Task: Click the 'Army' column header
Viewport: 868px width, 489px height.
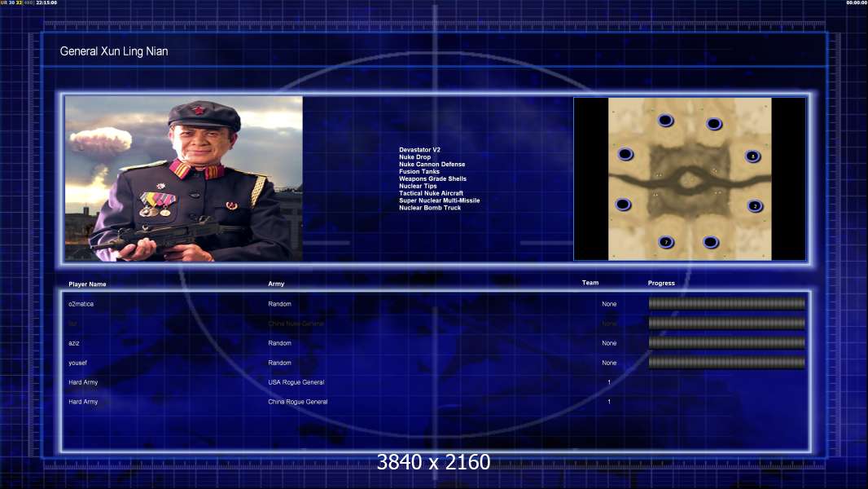Action: point(276,284)
